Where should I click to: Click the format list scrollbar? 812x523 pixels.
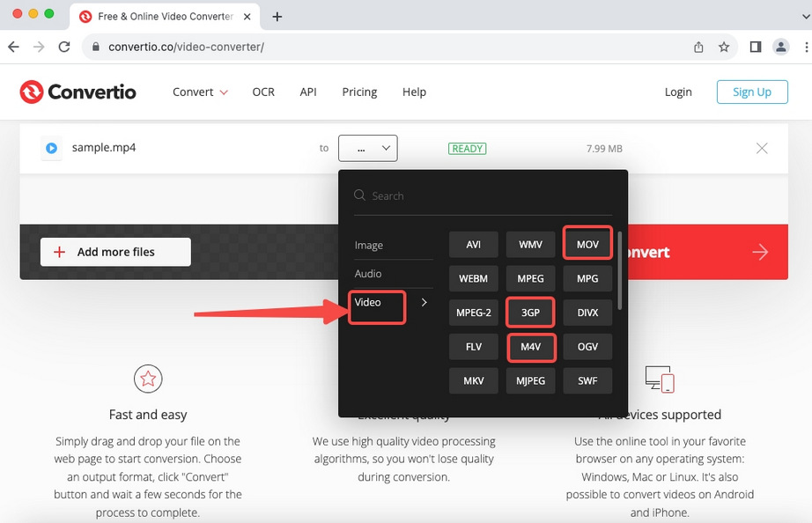[x=619, y=270]
